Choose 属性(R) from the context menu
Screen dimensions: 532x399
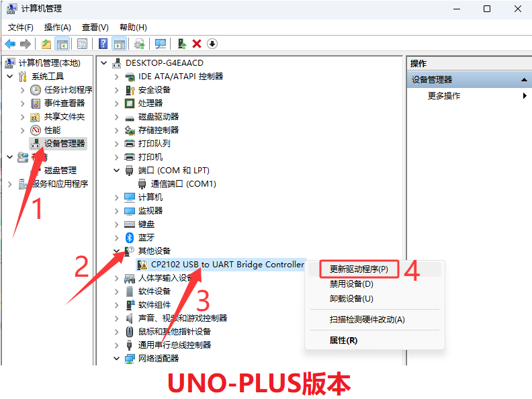[343, 341]
